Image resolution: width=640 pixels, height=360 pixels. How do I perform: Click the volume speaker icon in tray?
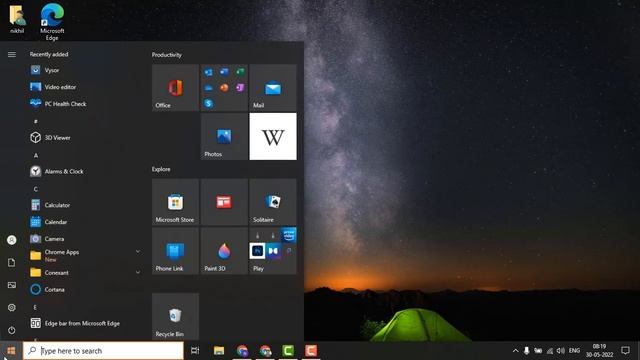[x=561, y=351]
